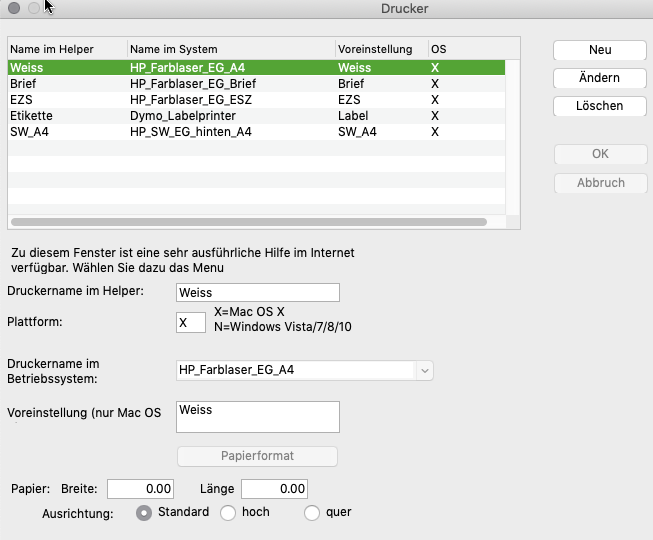Click the Plattform input field
Viewport: 653px width, 540px height.
[190, 323]
